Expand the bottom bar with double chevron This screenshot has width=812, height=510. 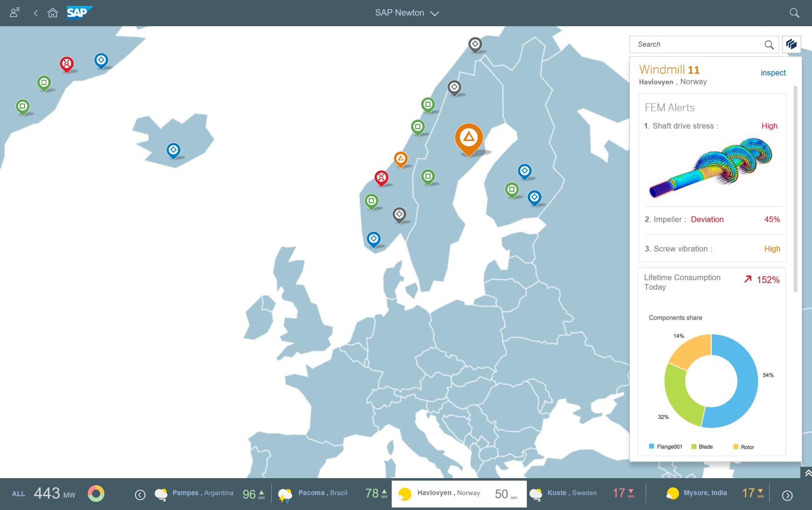pos(807,473)
